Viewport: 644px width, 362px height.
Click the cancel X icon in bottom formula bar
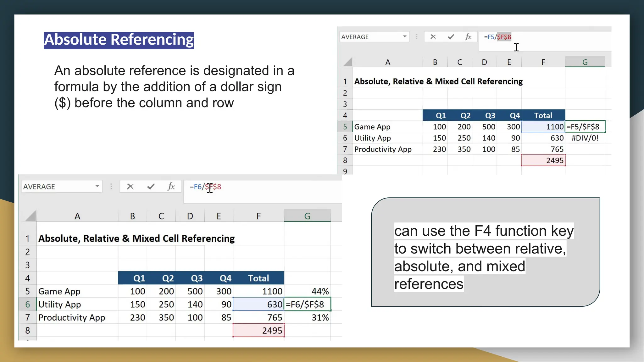point(130,187)
